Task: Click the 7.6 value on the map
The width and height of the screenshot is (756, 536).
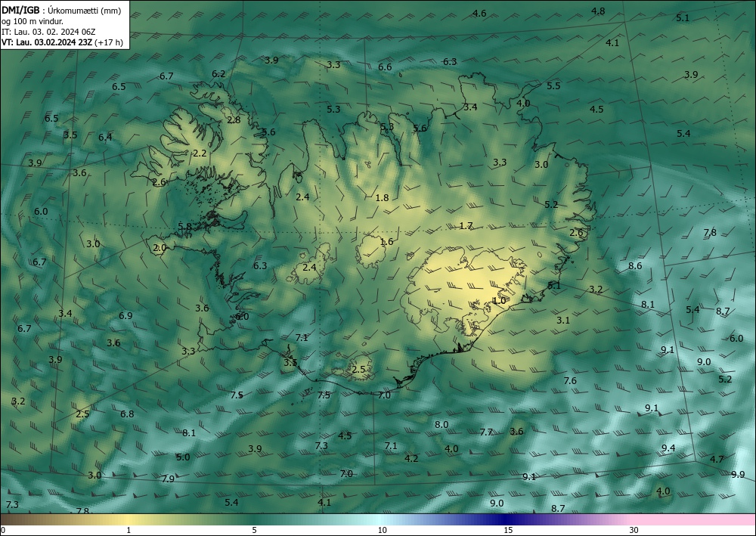Action: (570, 381)
